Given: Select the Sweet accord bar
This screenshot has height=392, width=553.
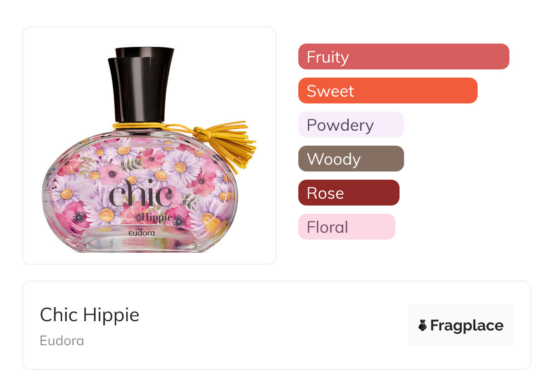Looking at the screenshot, I should point(388,91).
